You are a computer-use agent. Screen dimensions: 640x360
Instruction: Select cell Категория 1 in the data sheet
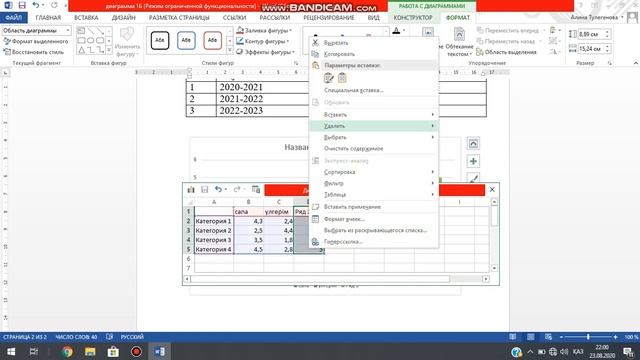[213, 221]
